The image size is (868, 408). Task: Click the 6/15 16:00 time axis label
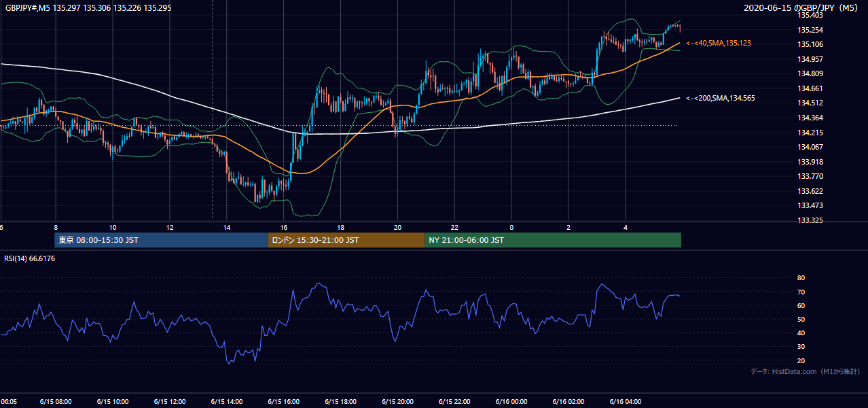[284, 402]
